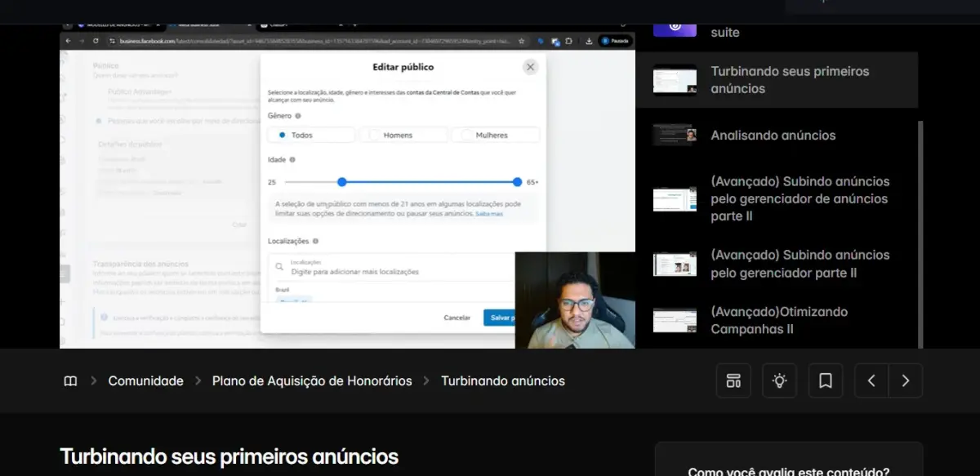Click info icon beside Localizações

click(x=315, y=242)
